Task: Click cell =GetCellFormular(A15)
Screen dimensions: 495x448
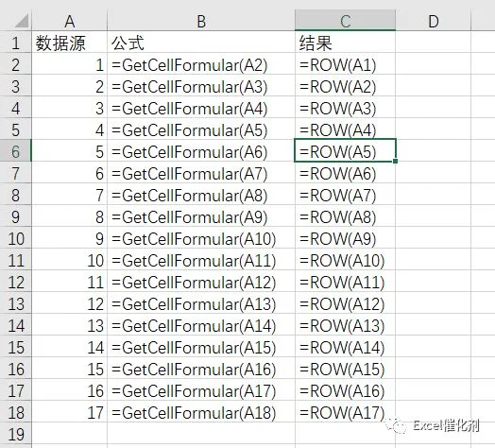Action: [x=201, y=347]
